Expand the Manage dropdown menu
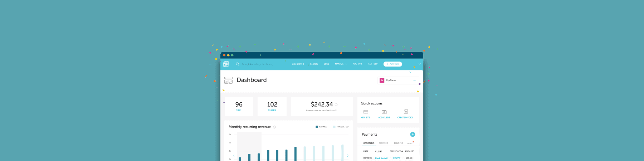The width and height of the screenshot is (644, 161). pyautogui.click(x=341, y=64)
